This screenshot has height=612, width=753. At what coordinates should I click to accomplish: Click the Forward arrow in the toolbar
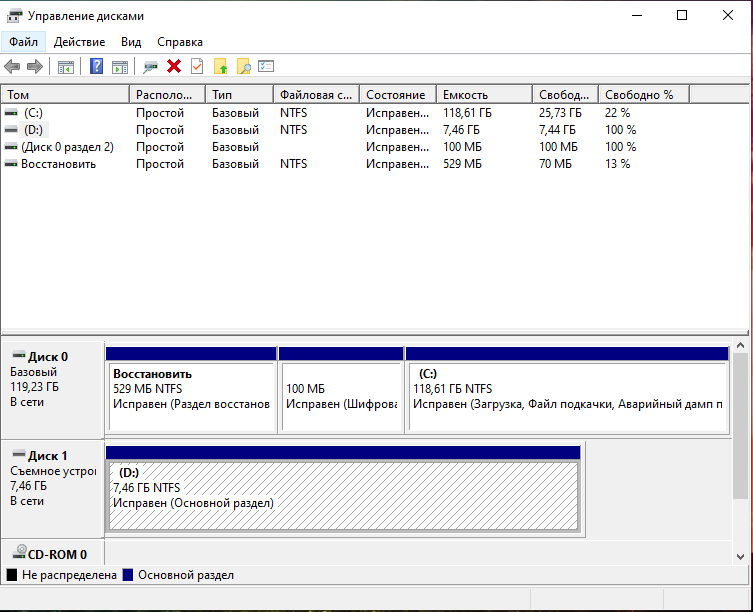pyautogui.click(x=35, y=66)
